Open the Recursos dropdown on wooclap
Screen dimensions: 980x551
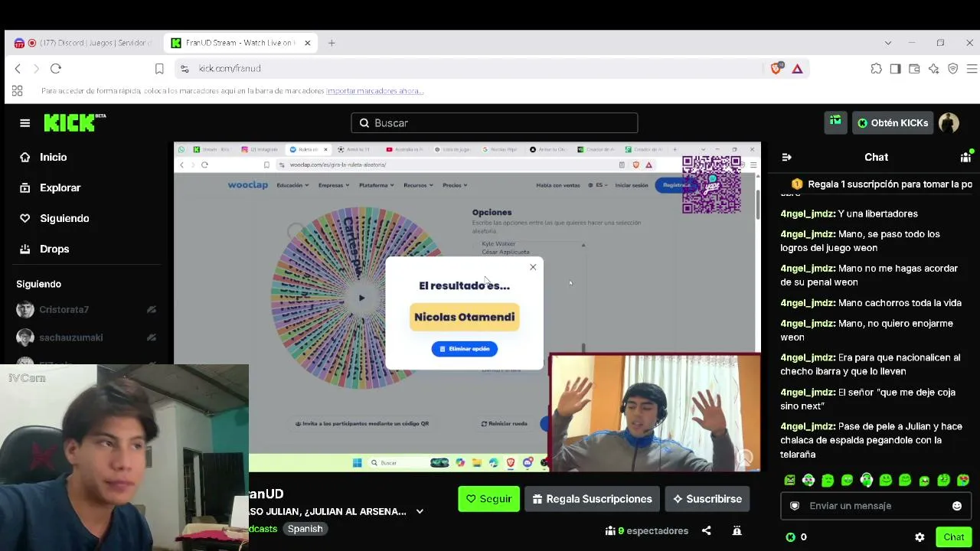point(418,185)
